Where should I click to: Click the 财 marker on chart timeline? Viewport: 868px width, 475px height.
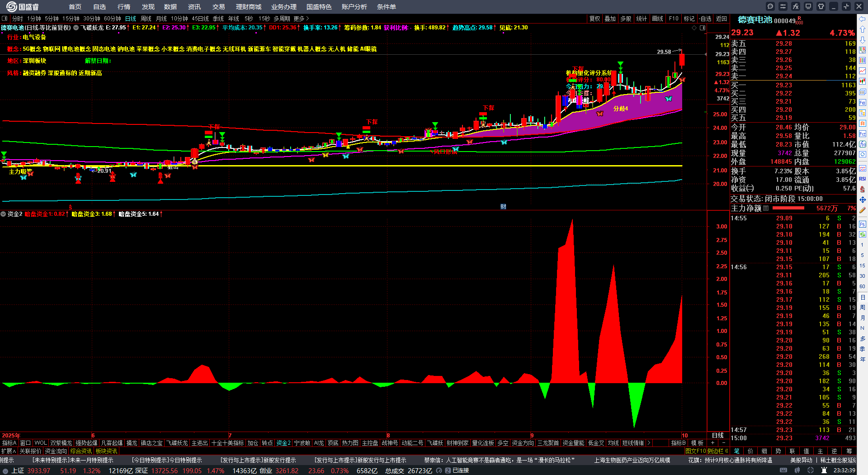click(503, 207)
